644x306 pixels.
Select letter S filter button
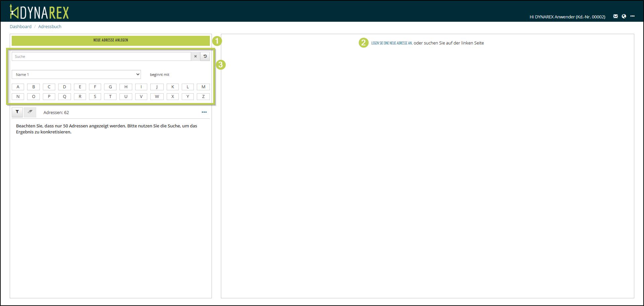coord(95,97)
